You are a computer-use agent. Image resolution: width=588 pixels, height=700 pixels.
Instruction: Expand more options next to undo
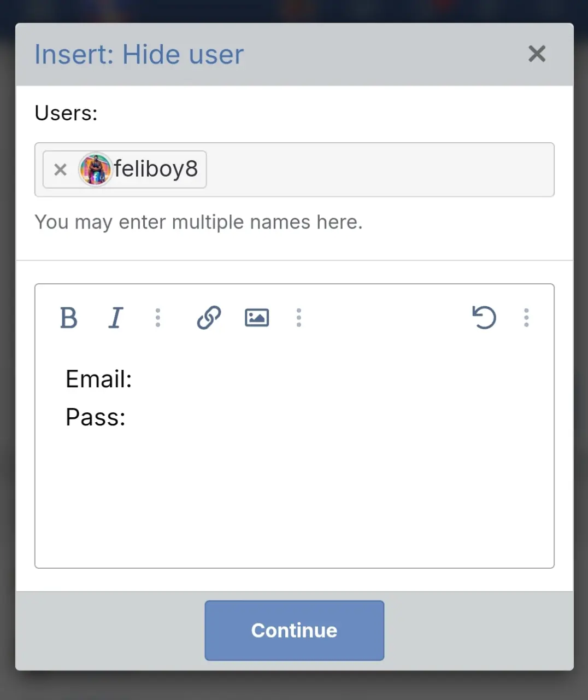pos(526,318)
